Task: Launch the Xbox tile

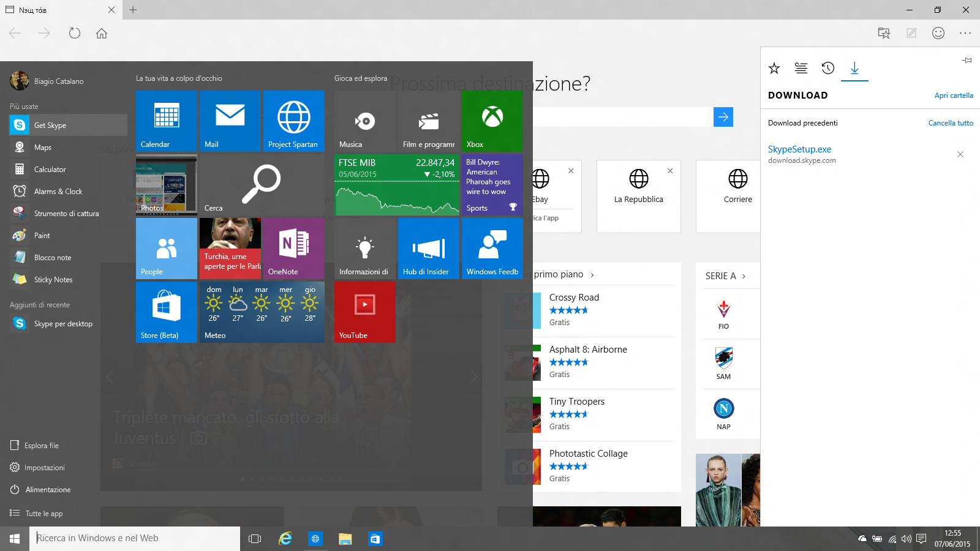Action: (x=492, y=121)
